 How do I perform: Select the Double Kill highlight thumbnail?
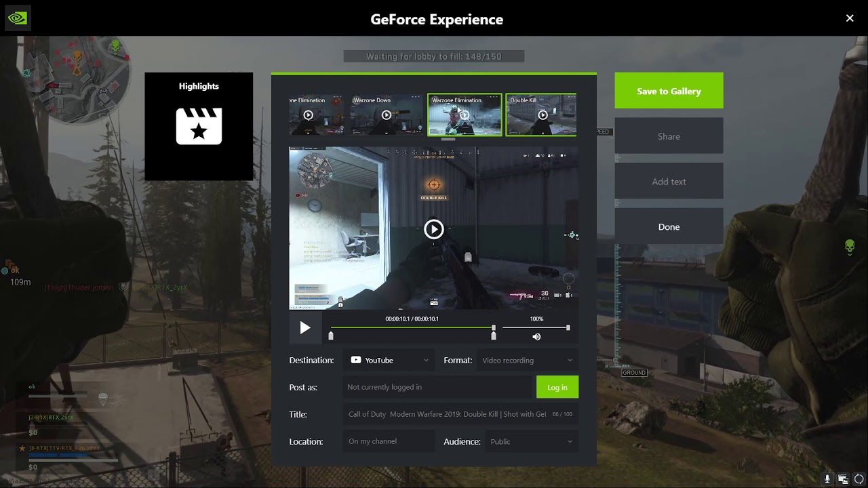(541, 115)
